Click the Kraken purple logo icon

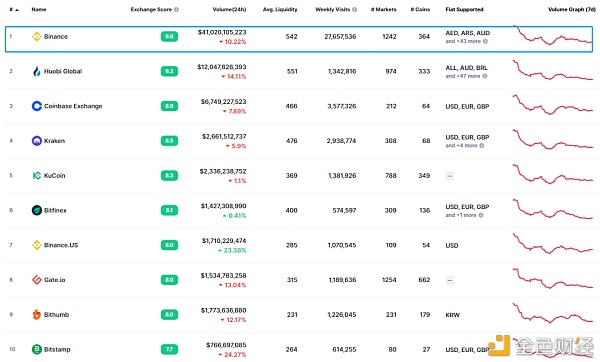pos(37,141)
